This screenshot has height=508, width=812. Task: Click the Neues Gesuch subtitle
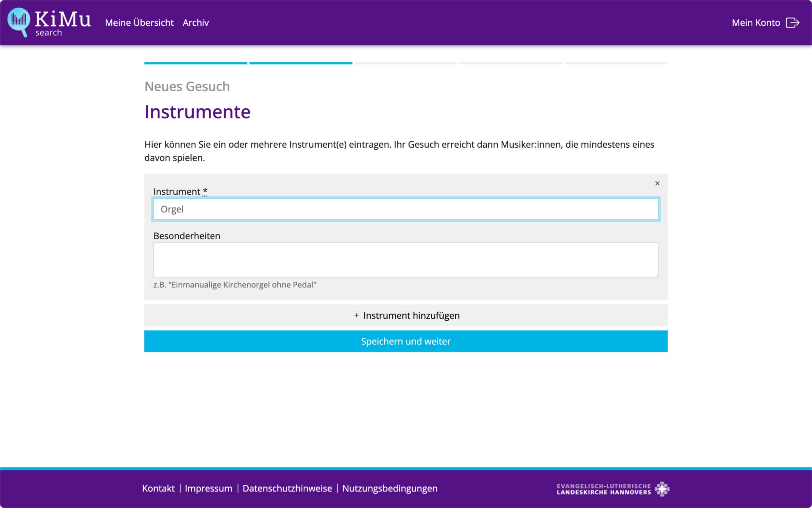coord(187,87)
